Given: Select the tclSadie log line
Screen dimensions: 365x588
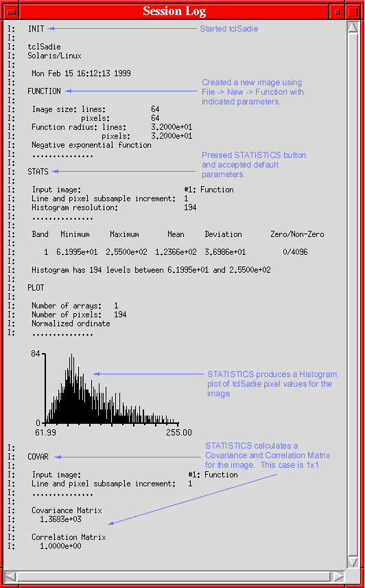Looking at the screenshot, I should (x=44, y=47).
